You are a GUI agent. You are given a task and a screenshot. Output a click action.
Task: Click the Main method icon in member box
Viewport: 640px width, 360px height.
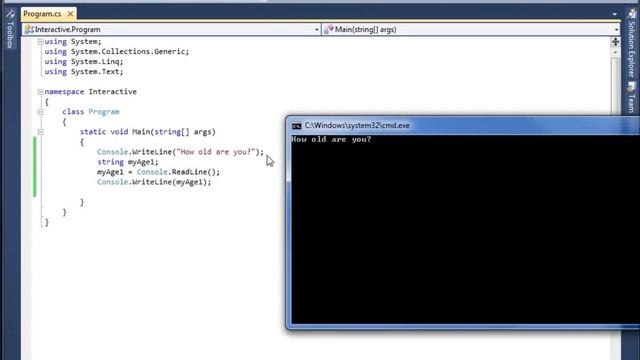(x=329, y=29)
